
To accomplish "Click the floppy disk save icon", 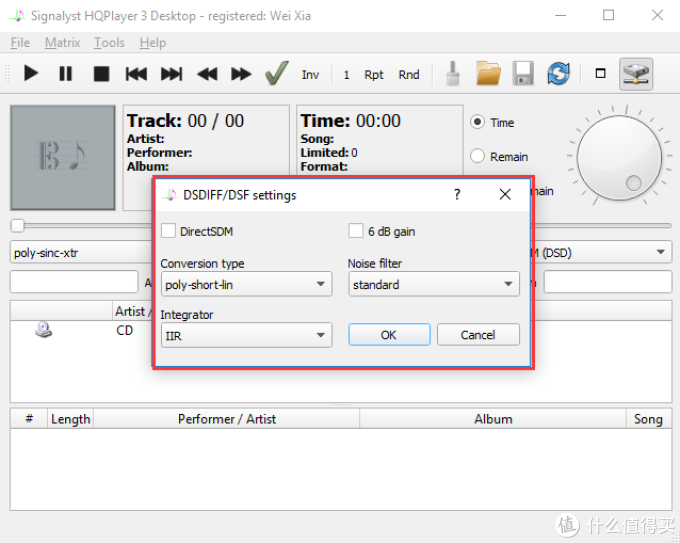I will pos(523,73).
